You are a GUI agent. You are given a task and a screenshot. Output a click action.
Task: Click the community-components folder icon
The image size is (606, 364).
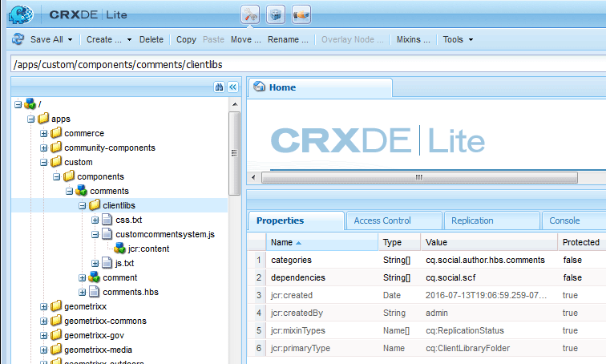(x=56, y=148)
